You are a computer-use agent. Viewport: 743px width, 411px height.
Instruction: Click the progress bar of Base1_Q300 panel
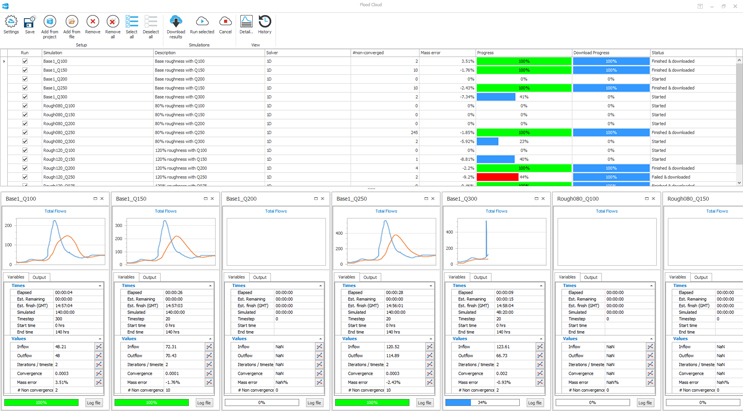coord(483,403)
